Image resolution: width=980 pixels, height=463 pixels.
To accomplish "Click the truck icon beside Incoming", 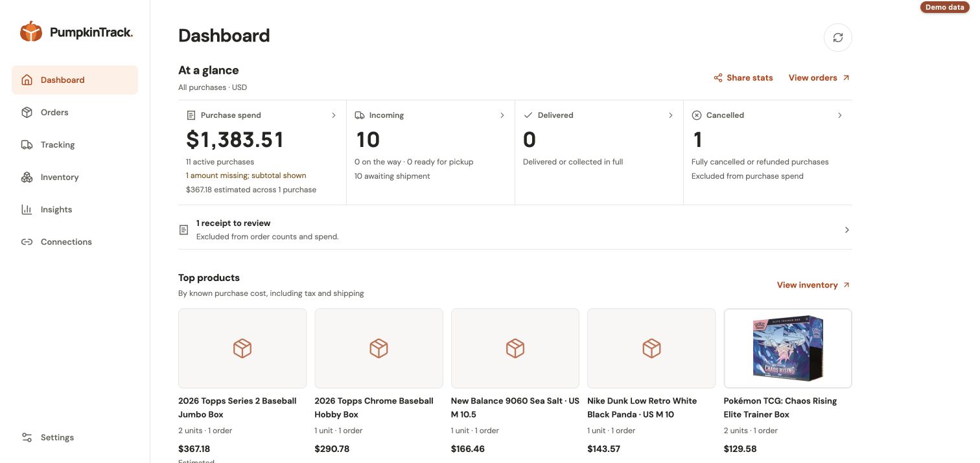I will 359,115.
